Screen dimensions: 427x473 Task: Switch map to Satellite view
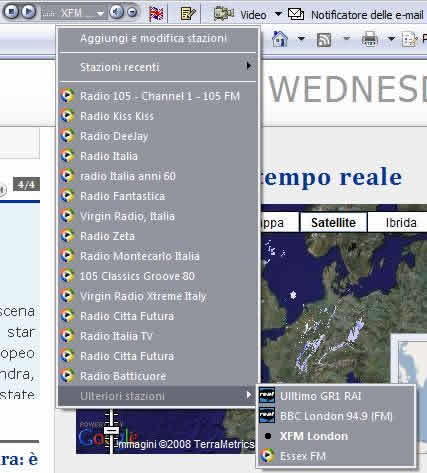tap(333, 222)
